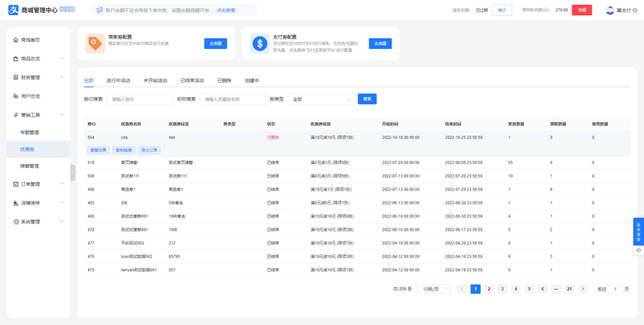This screenshot has width=644, height=325.
Task: Click end time "2022-08-05 23:59:59"
Action: click(x=464, y=162)
